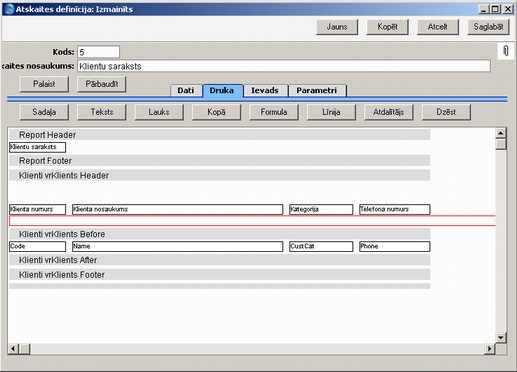
Task: Click the paperclip attachments icon
Action: coord(505,51)
